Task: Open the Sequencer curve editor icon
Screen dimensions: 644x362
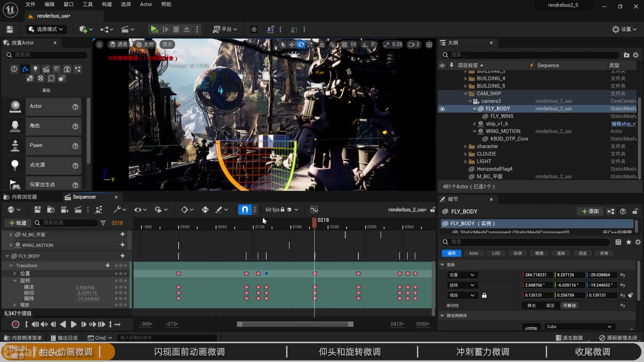Action: pyautogui.click(x=314, y=210)
